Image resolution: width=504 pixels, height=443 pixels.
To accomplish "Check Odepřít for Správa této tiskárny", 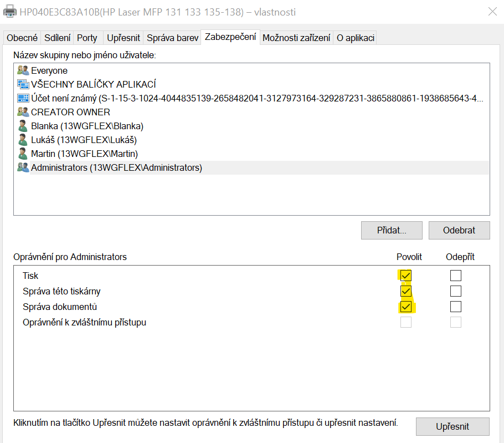I will click(455, 291).
